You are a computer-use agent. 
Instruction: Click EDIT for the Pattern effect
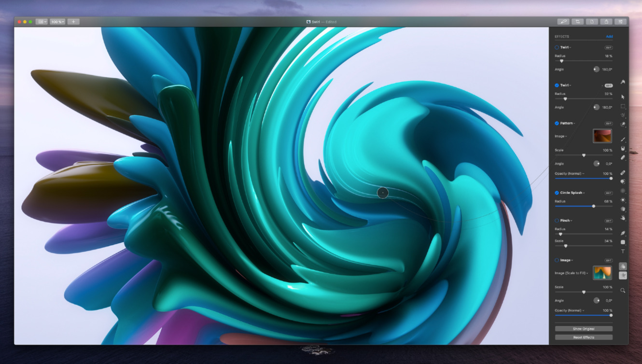609,124
